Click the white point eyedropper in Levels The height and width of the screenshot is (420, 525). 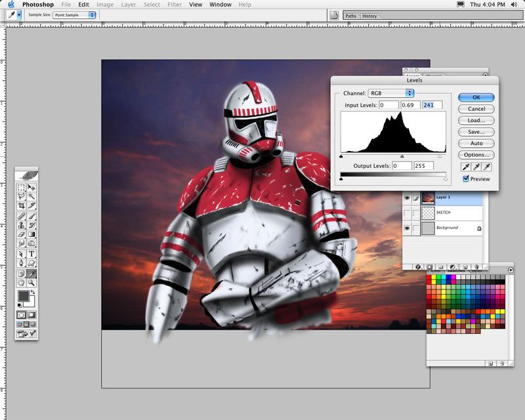point(487,167)
